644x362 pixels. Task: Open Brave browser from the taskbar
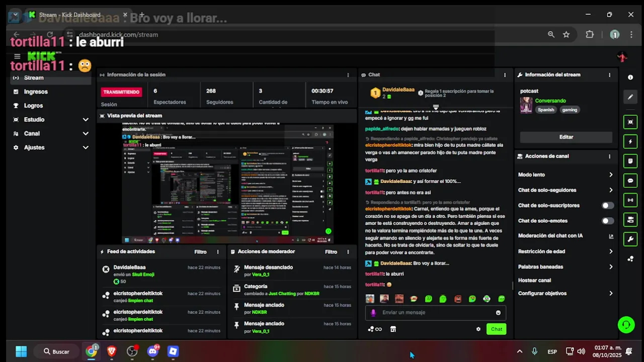112,351
